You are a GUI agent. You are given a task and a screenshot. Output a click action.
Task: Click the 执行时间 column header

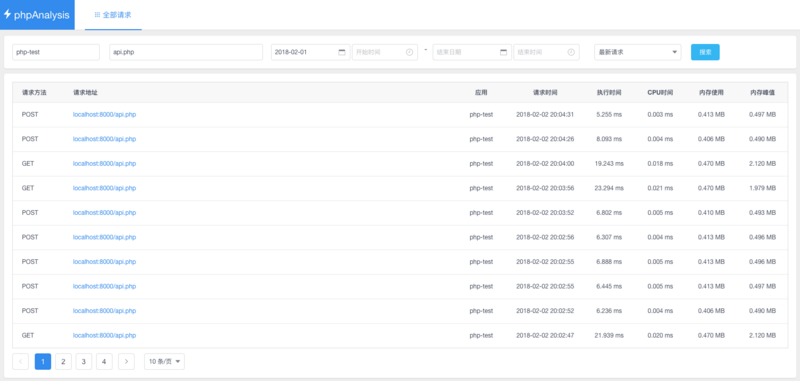(609, 93)
